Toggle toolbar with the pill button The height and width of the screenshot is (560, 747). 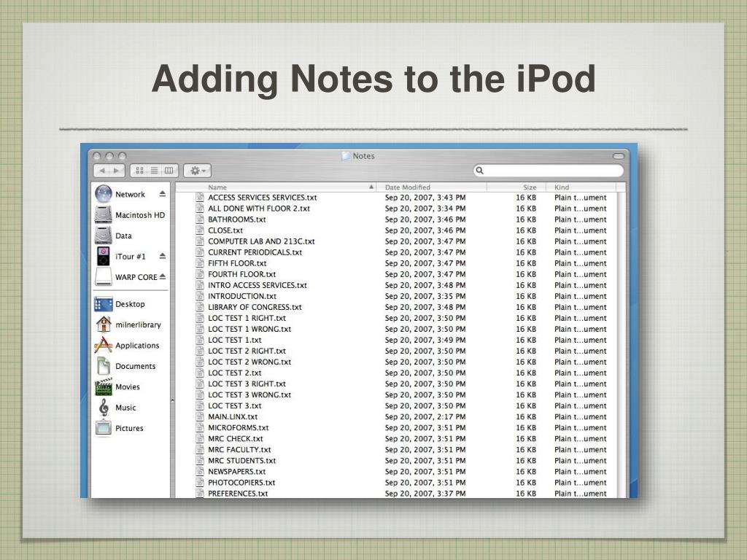click(619, 156)
